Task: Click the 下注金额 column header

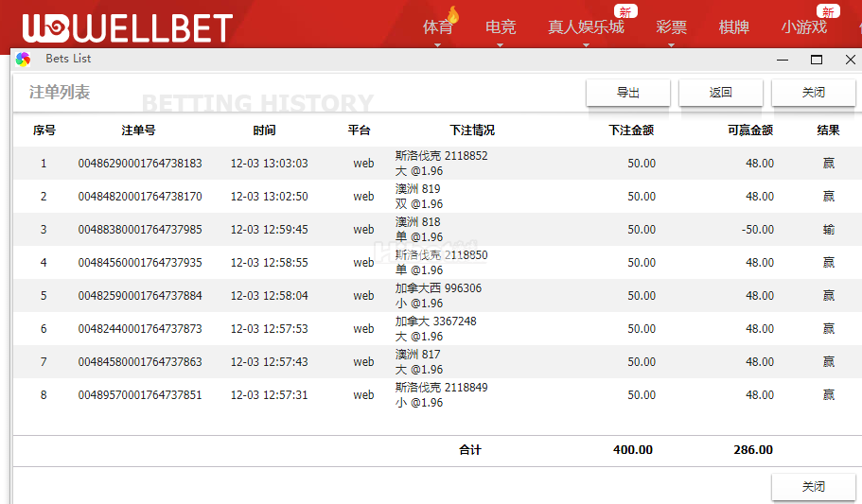Action: tap(631, 130)
